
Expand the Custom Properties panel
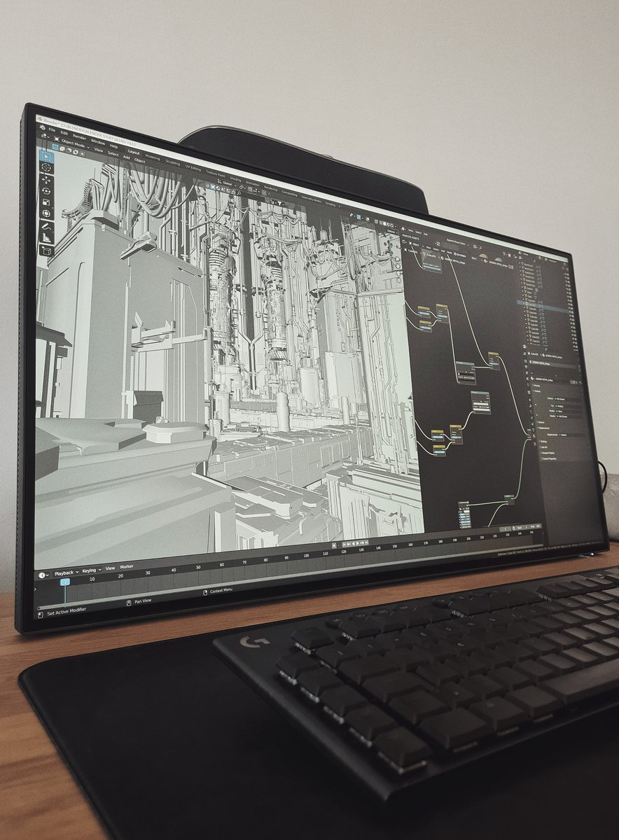549,458
